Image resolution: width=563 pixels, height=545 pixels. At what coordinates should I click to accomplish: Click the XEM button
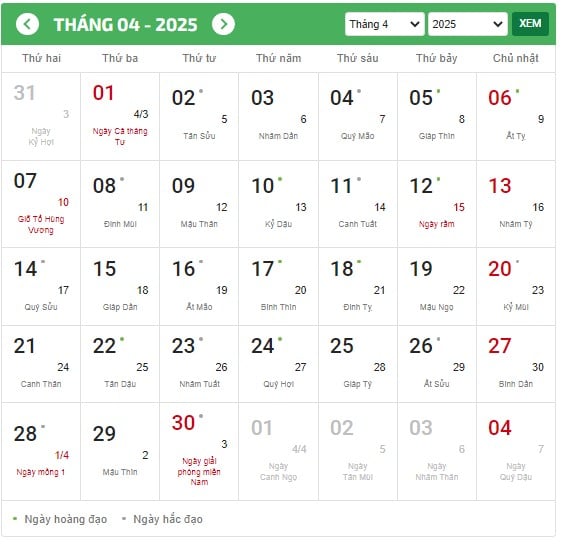[x=530, y=24]
